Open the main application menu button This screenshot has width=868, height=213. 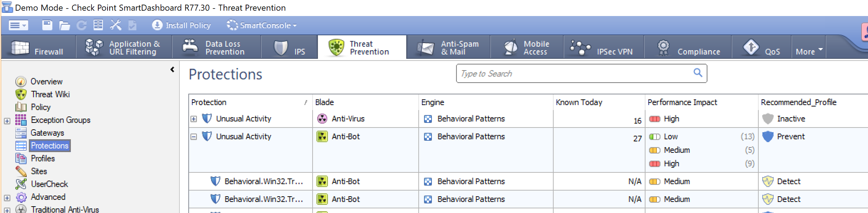(x=18, y=25)
